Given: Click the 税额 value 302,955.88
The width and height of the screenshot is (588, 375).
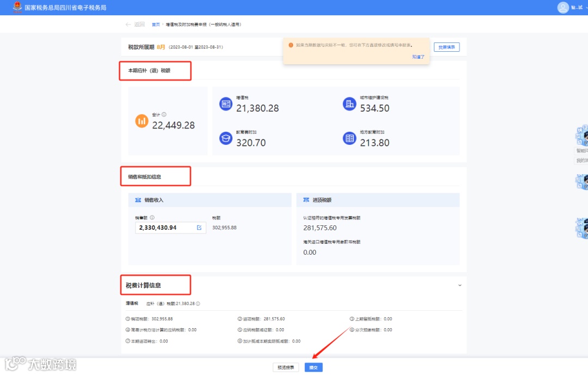Looking at the screenshot, I should 224,228.
